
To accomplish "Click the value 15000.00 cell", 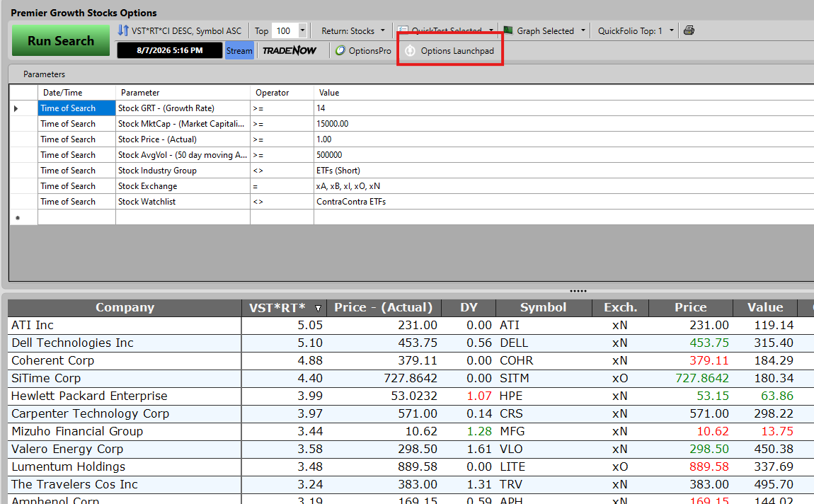I will [563, 124].
